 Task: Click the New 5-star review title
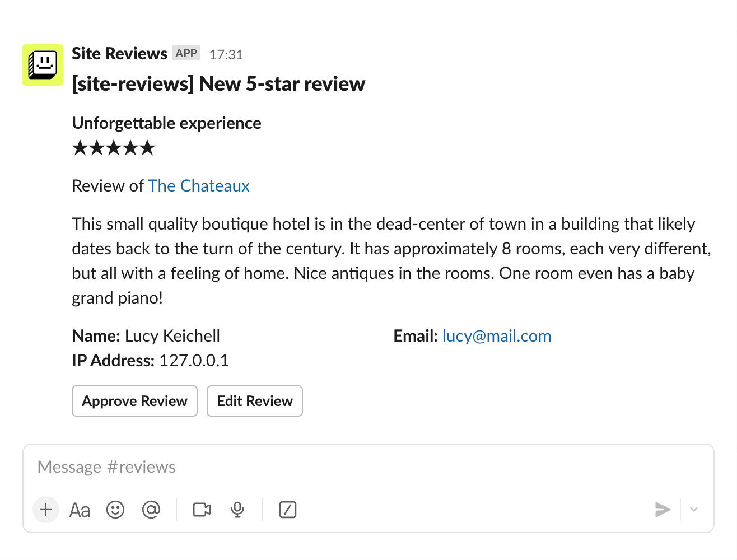pos(218,84)
